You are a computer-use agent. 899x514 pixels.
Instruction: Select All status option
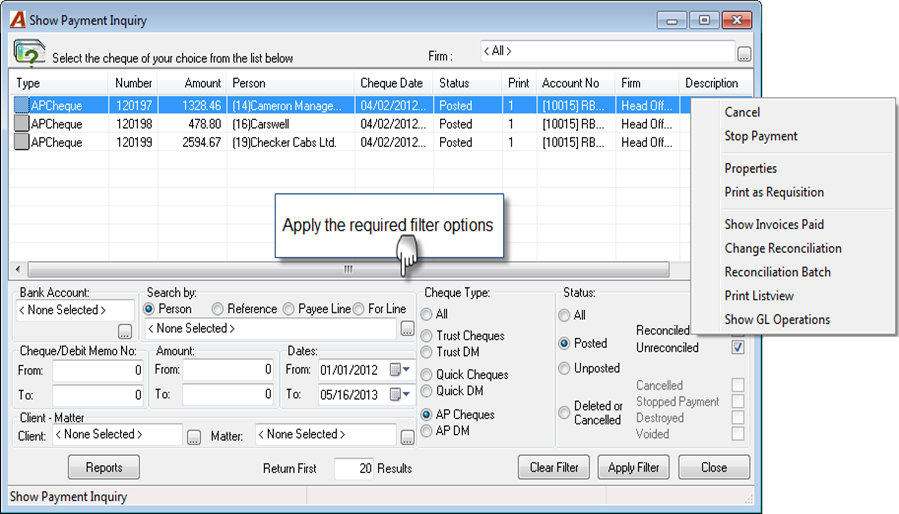[x=564, y=315]
